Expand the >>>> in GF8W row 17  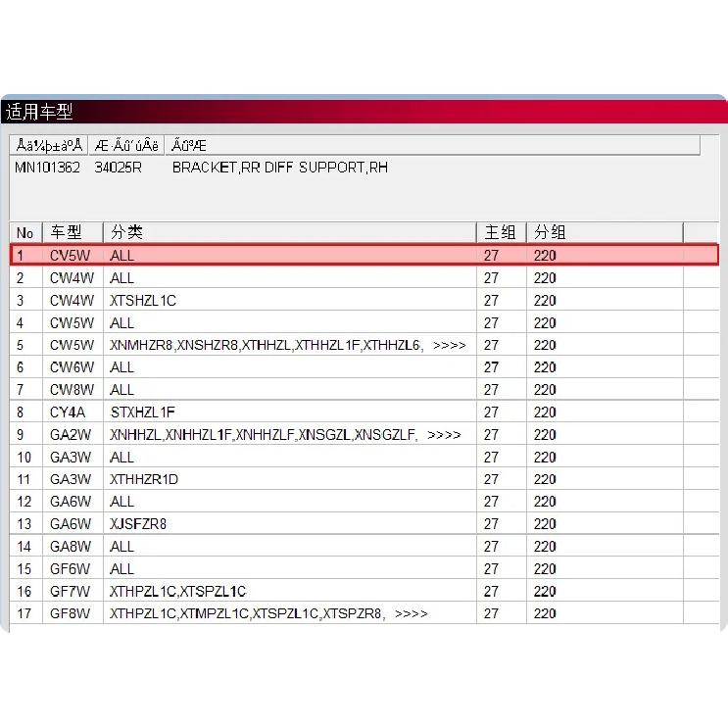(411, 613)
